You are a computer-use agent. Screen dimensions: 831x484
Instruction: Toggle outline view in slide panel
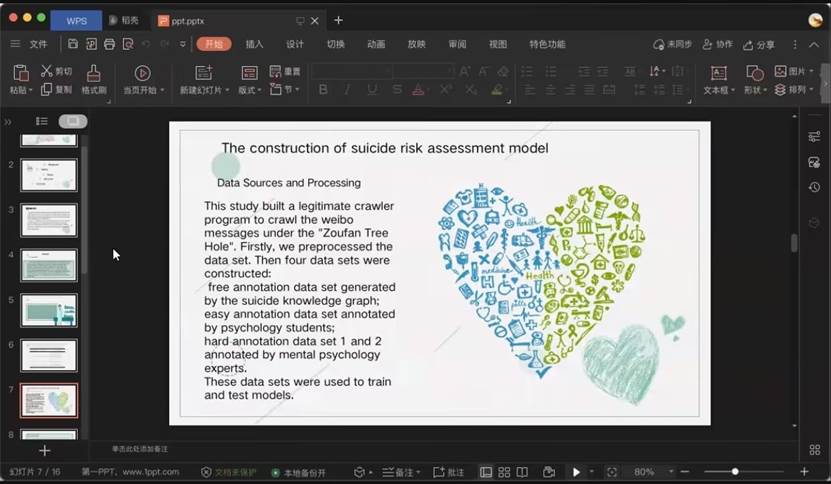[42, 121]
